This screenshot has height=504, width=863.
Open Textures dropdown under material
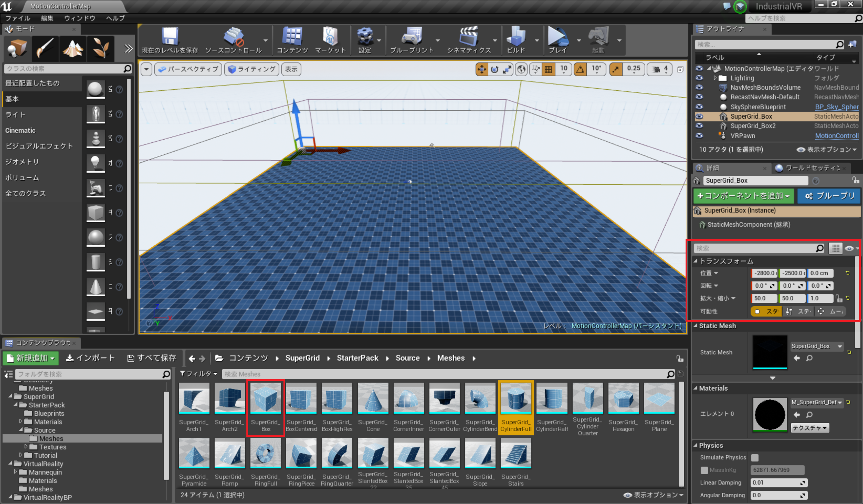810,428
